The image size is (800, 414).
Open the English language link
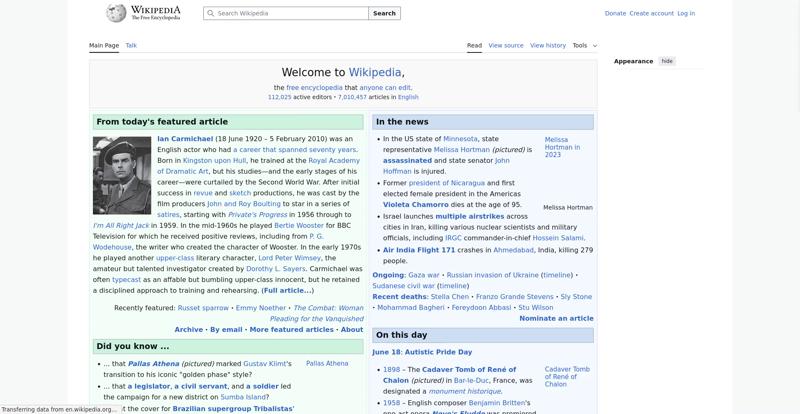coord(408,97)
